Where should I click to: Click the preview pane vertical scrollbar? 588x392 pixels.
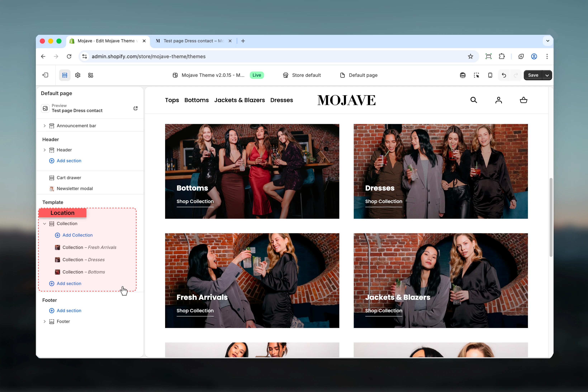(x=551, y=217)
